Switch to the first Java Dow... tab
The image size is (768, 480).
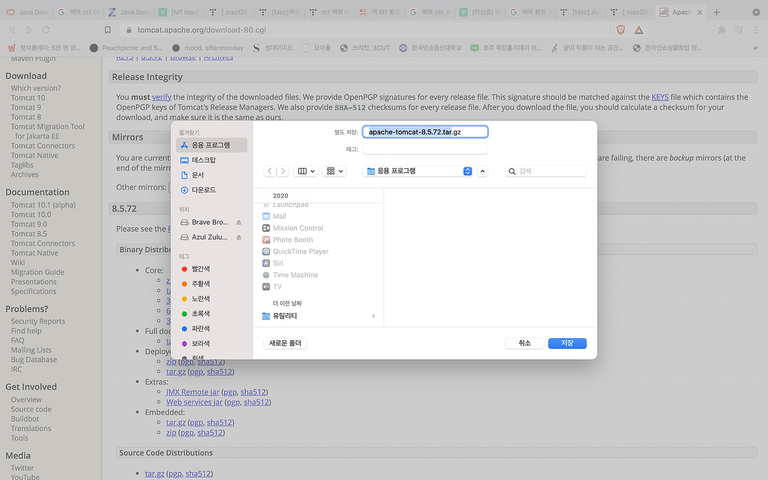28,12
